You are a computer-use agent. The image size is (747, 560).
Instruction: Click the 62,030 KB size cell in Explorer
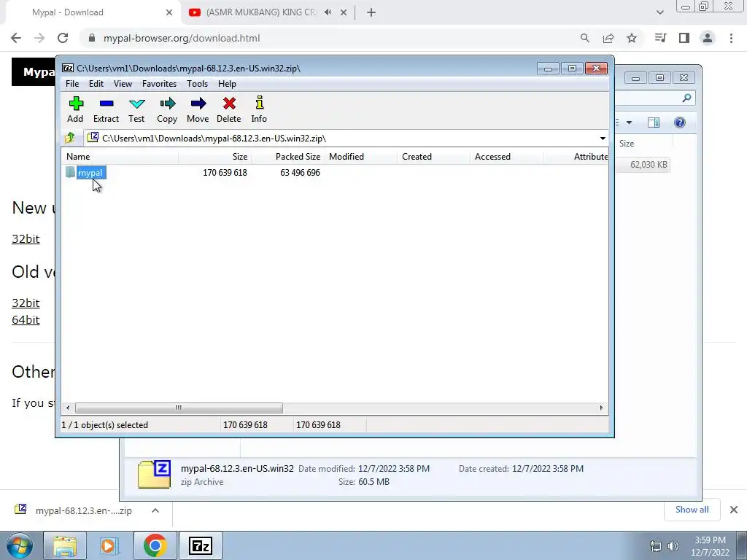[x=649, y=165]
